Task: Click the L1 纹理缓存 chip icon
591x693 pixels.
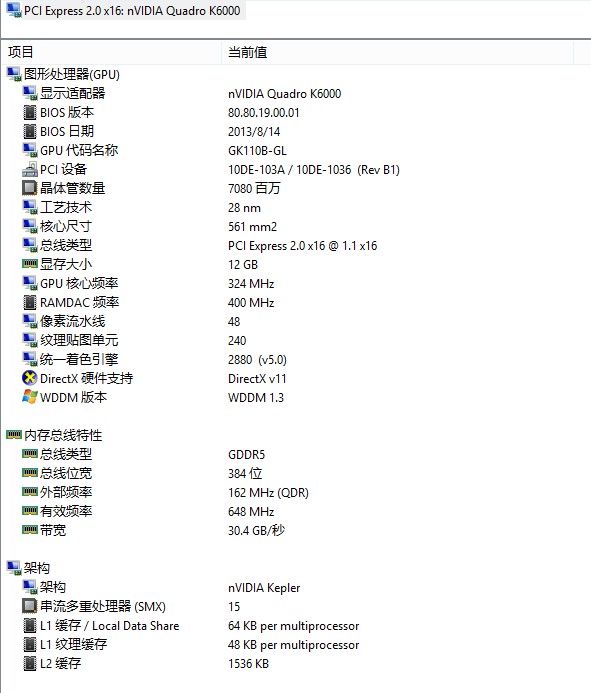Action: pyautogui.click(x=30, y=644)
